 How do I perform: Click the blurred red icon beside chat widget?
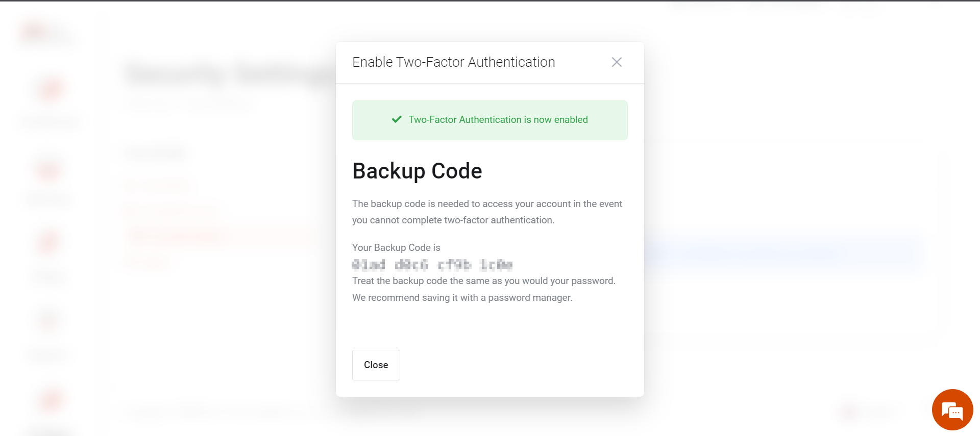pyautogui.click(x=849, y=411)
